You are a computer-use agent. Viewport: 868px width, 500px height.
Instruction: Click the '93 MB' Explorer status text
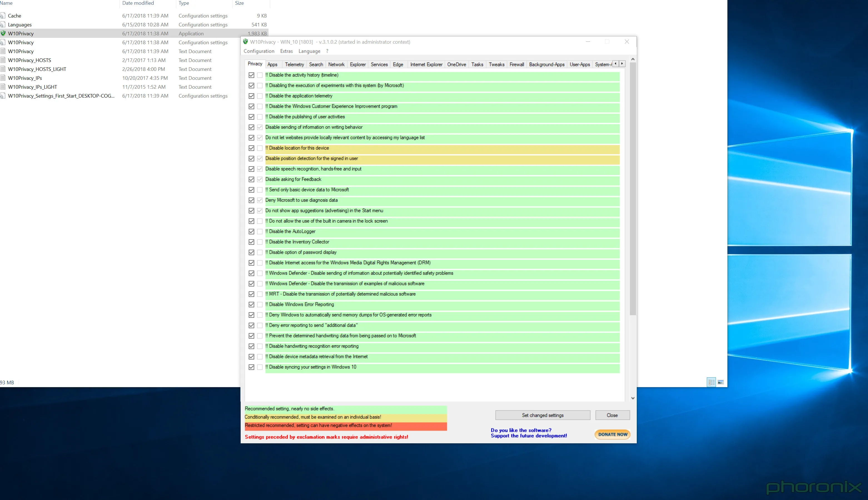point(7,382)
